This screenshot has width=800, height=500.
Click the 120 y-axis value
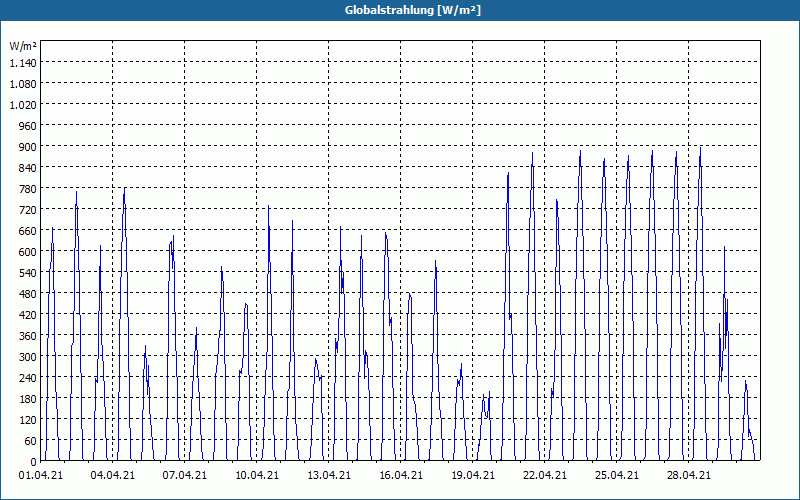point(28,420)
